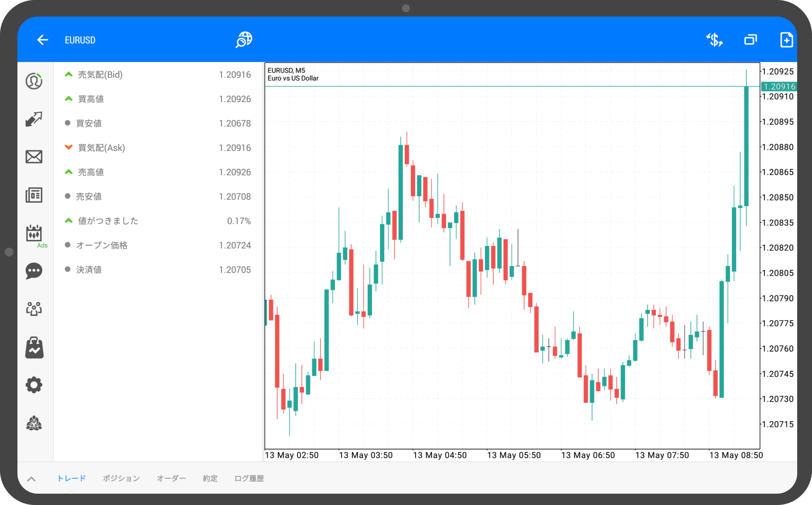Viewport: 812px width, 505px height.
Task: Select the 約定 tab
Action: pos(210,478)
